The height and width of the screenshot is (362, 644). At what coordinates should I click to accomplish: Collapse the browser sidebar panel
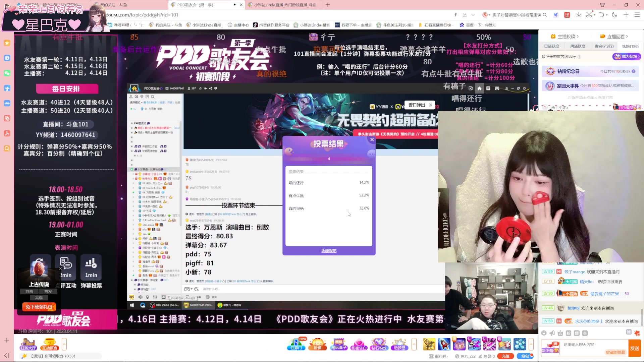pyautogui.click(x=7, y=355)
